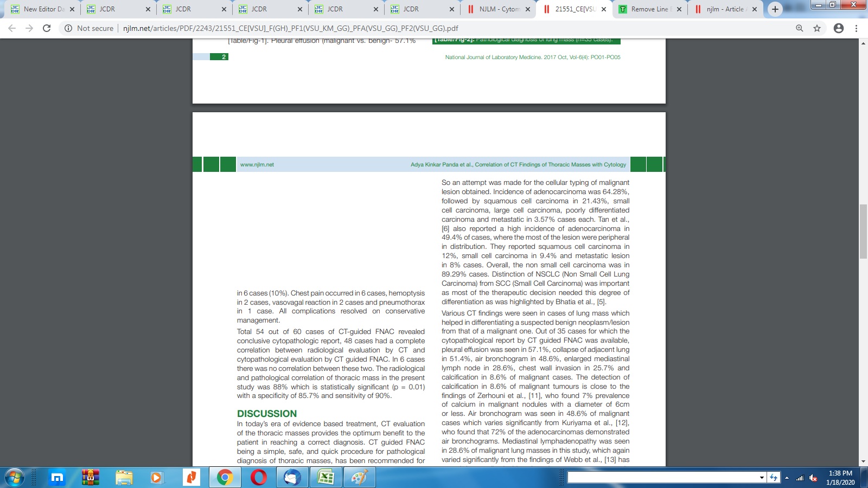Image resolution: width=868 pixels, height=488 pixels.
Task: Open Thunderbird mail from taskbar
Action: (292, 478)
